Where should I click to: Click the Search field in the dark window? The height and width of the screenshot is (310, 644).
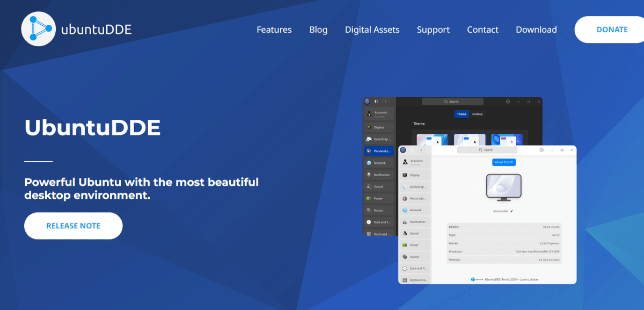tap(452, 101)
